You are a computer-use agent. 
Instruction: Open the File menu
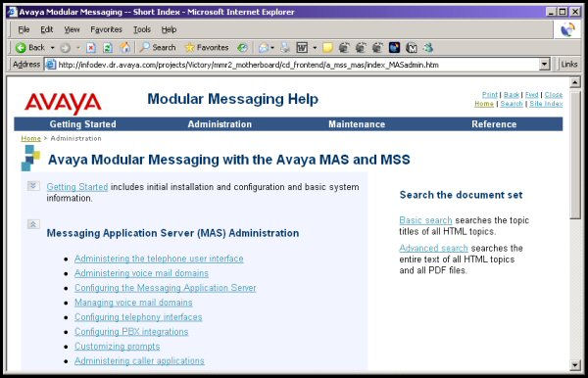point(24,29)
